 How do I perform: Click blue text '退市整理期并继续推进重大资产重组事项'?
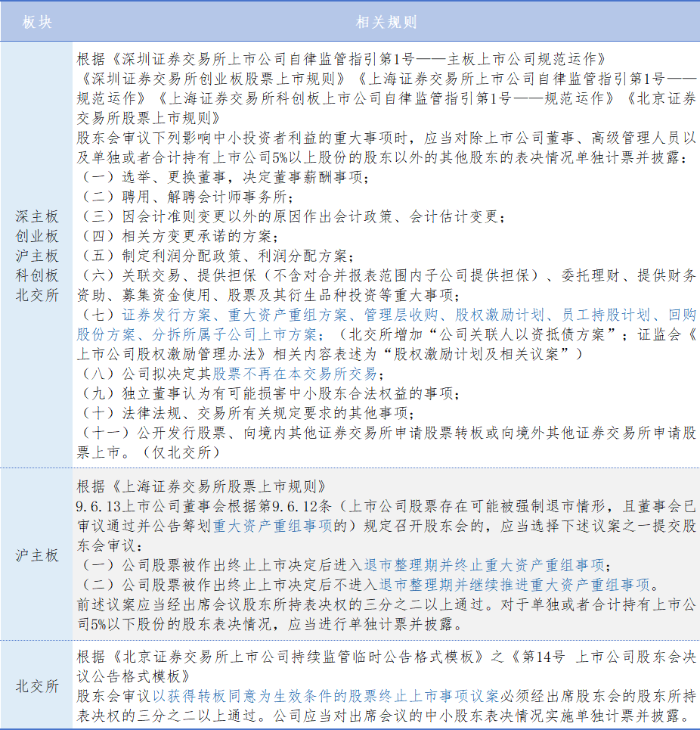click(515, 584)
